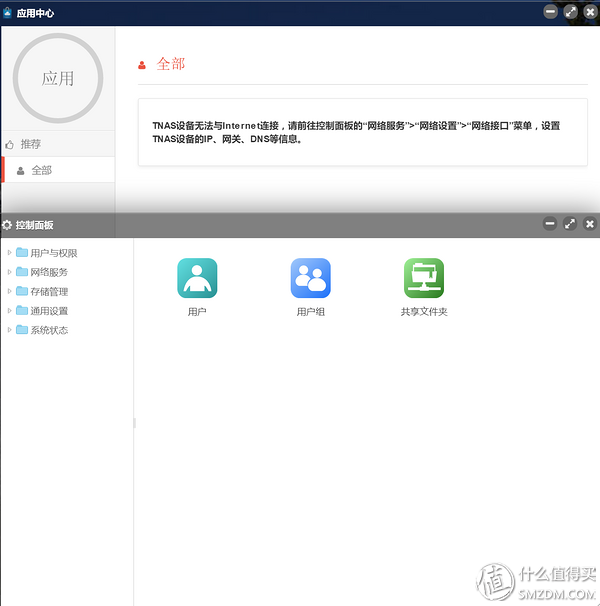Open the 共享文件夹 shared folder icon
Screen dimensions: 600x606
click(x=424, y=278)
